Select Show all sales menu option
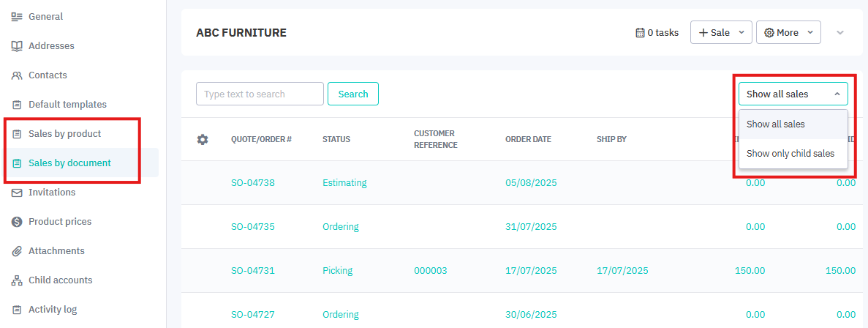Viewport: 868px width, 328px height. 775,124
